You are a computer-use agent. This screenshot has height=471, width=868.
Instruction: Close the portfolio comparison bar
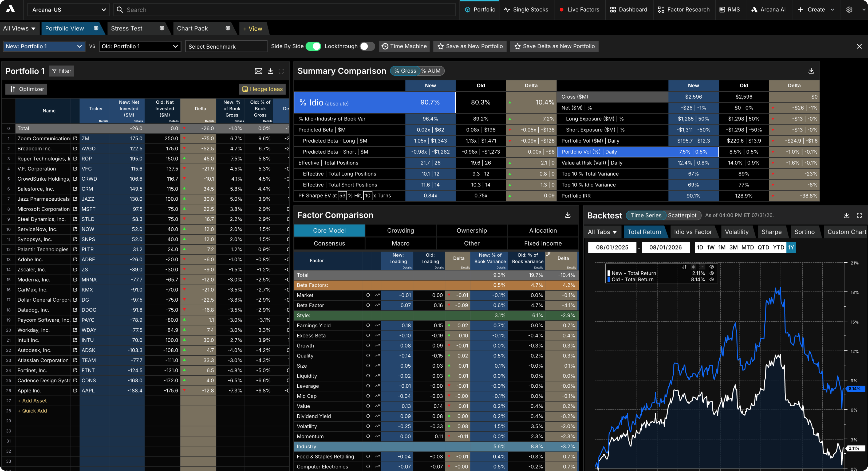[x=859, y=46]
